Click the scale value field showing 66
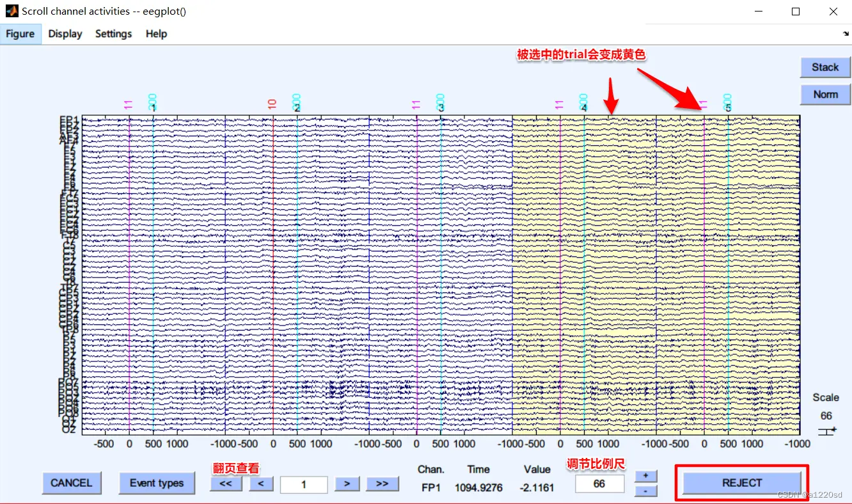The width and height of the screenshot is (852, 504). [x=599, y=484]
